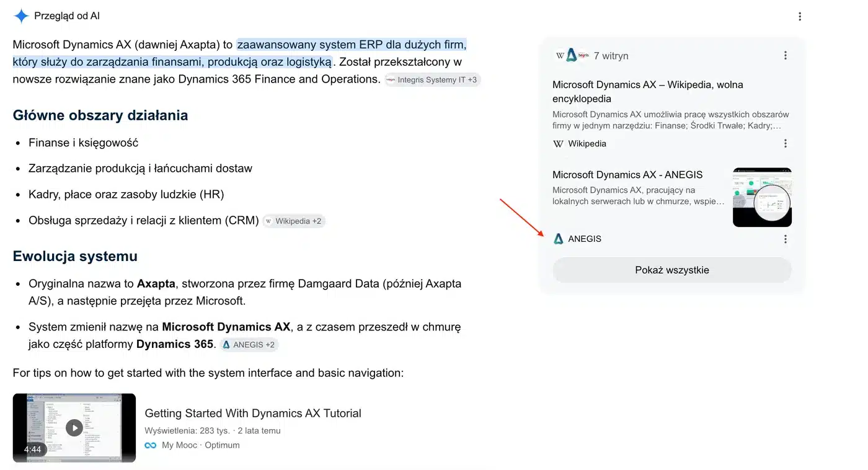
Task: Click bullet Zarządzanie produkcją i łańcuchami dostaw
Action: (141, 169)
